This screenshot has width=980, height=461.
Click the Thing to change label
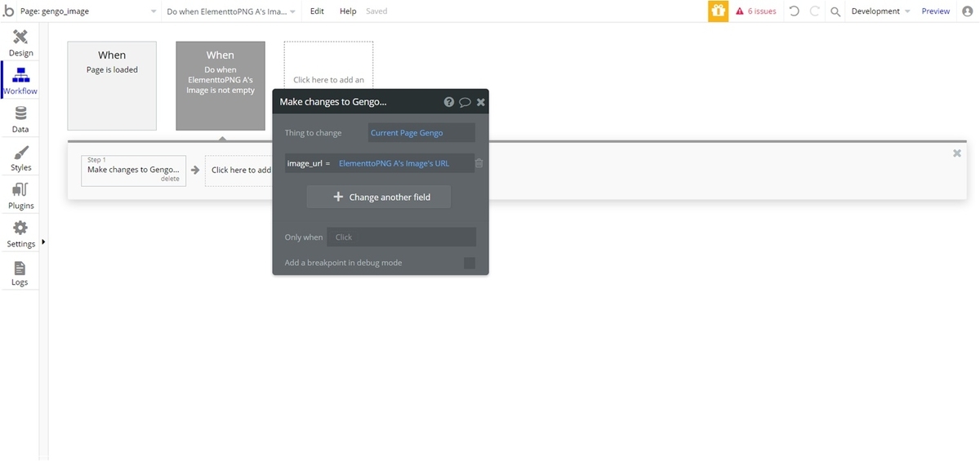pyautogui.click(x=314, y=133)
